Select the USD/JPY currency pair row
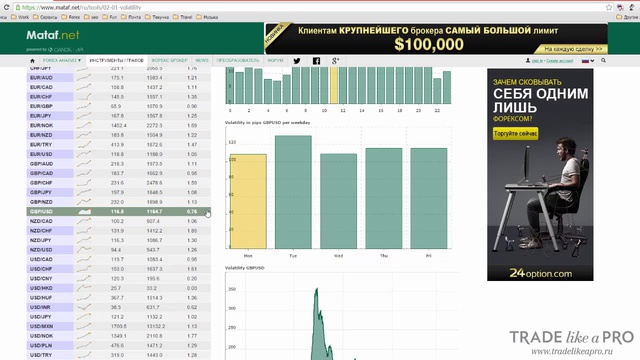The height and width of the screenshot is (360, 640). (119, 317)
